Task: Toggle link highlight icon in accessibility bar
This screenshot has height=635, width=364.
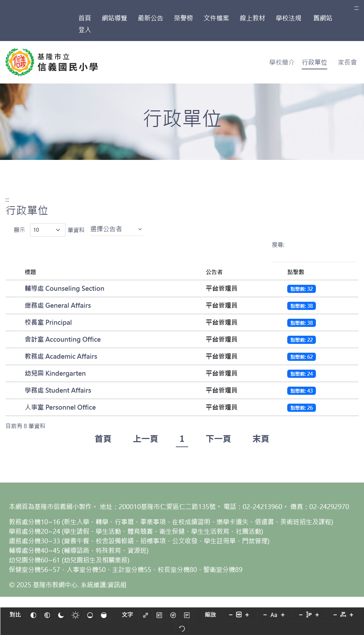Action: pyautogui.click(x=145, y=615)
